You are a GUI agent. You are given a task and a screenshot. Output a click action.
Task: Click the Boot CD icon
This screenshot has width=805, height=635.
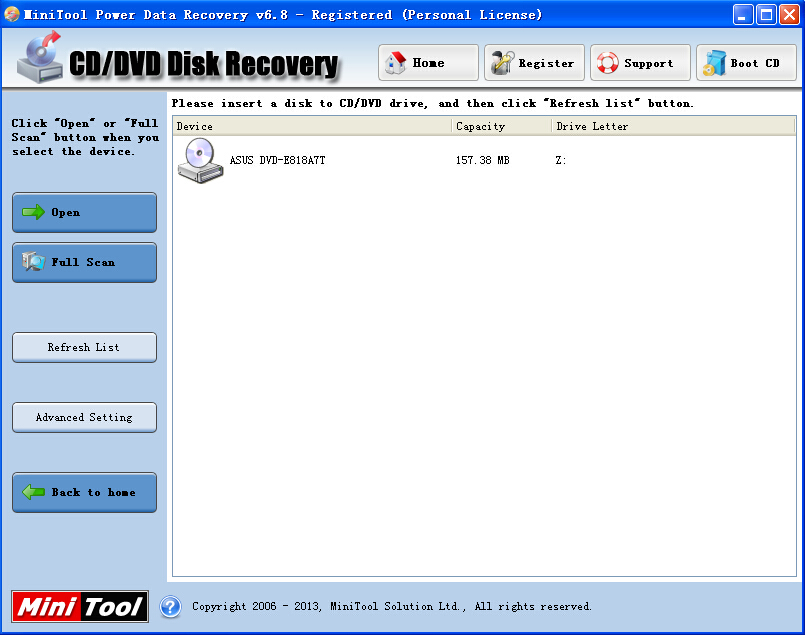pos(714,63)
